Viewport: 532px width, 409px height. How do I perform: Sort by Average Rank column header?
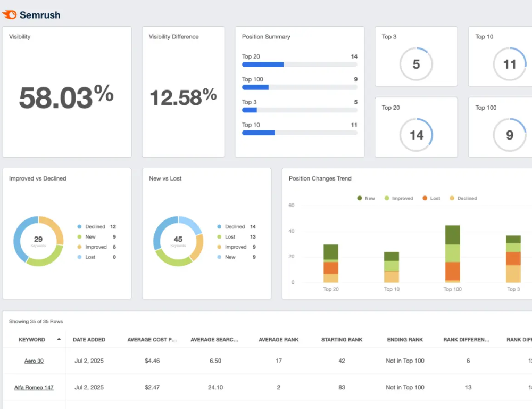[x=278, y=340]
